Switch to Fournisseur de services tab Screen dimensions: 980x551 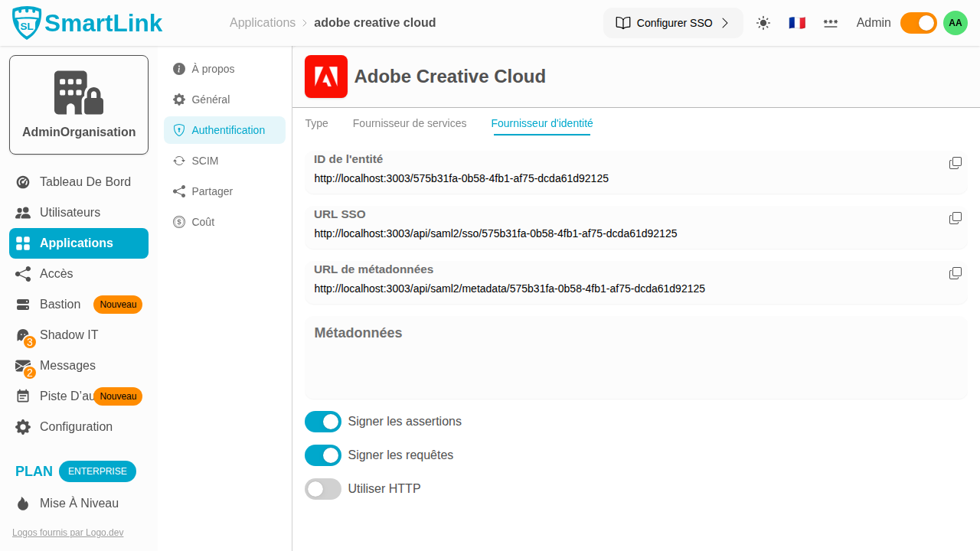(410, 123)
